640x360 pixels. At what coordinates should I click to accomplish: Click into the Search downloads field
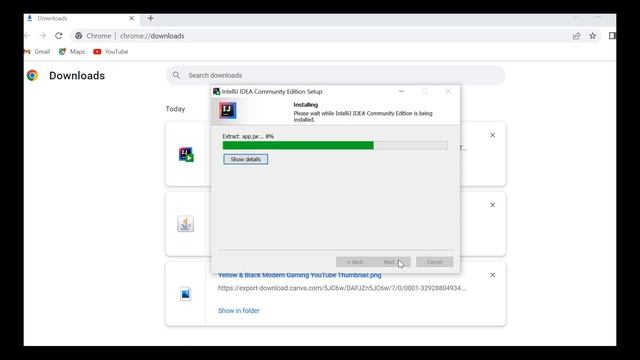coord(336,76)
